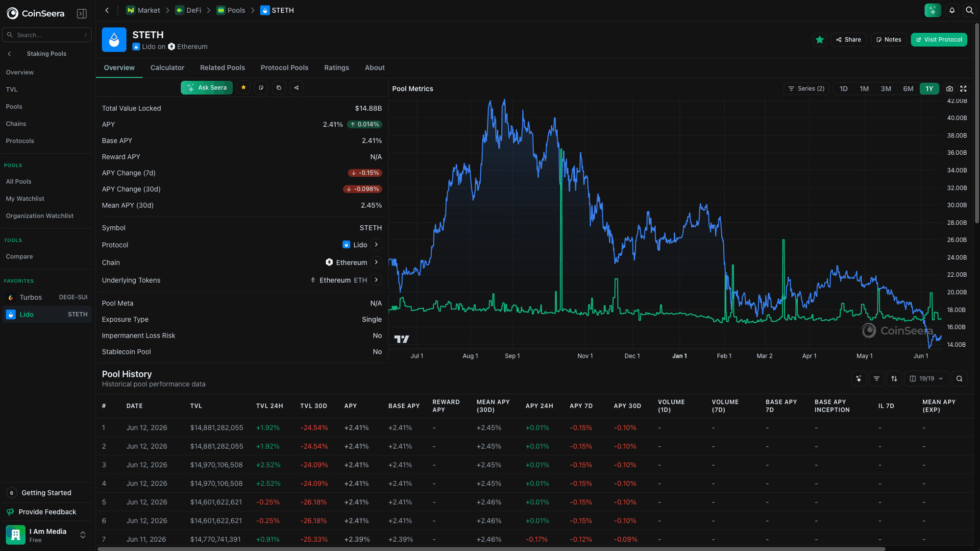980x551 pixels.
Task: Collapse the sidebar panel icon
Action: coord(82,14)
